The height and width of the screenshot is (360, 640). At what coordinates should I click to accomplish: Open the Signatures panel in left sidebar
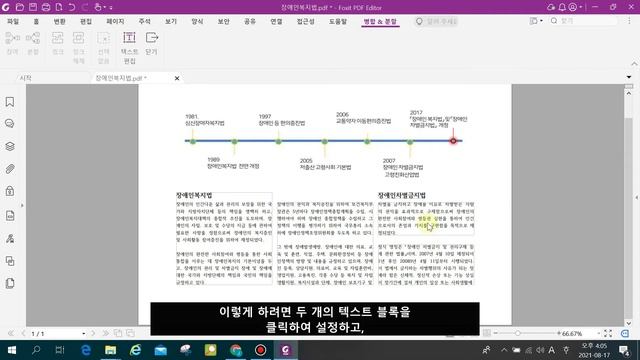(10, 238)
